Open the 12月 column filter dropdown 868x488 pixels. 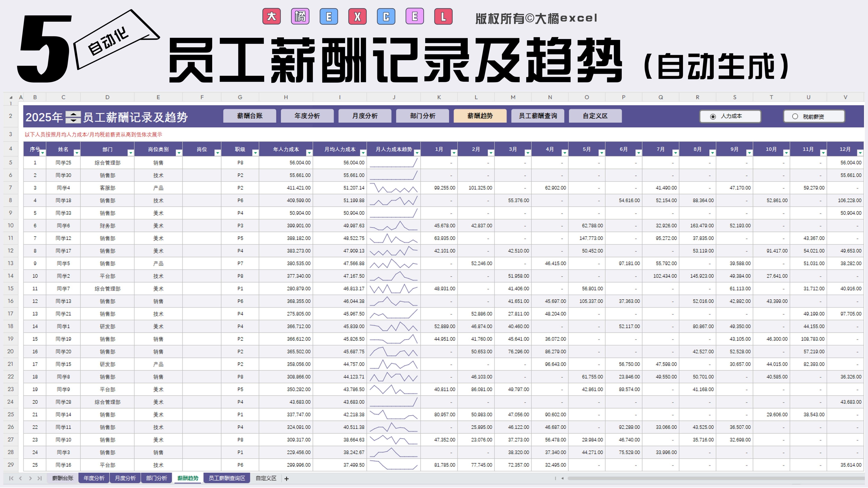point(860,153)
